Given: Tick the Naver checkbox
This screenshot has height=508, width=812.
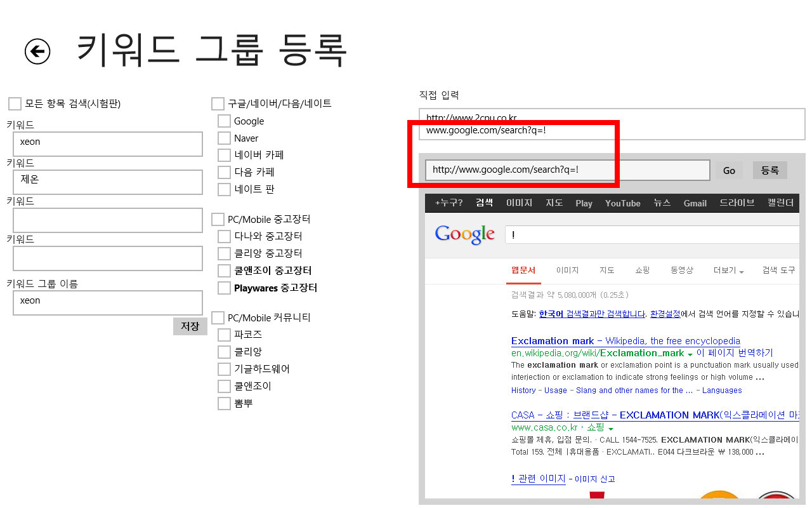Looking at the screenshot, I should point(224,138).
